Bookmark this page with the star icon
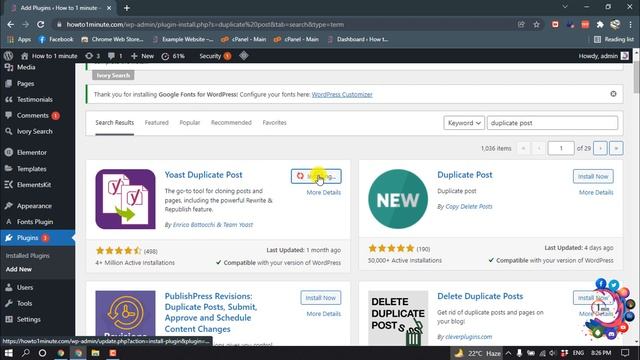 (x=536, y=24)
